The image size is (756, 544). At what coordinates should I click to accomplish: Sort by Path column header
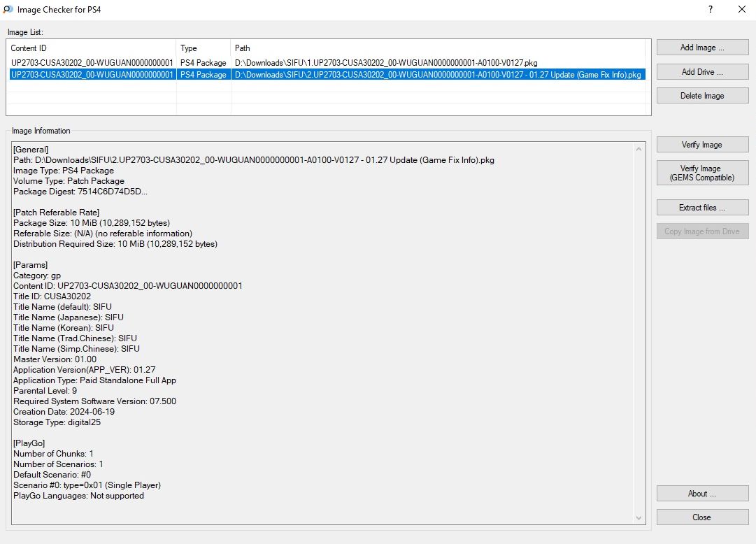click(438, 48)
